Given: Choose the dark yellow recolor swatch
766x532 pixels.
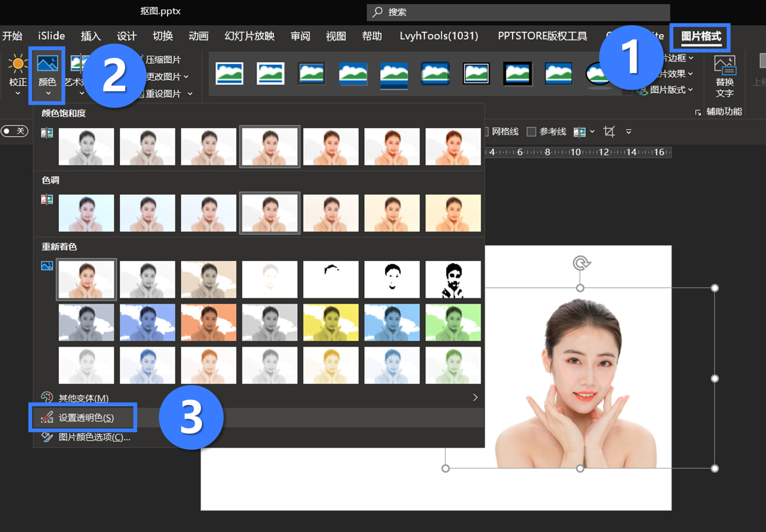Looking at the screenshot, I should (x=331, y=322).
